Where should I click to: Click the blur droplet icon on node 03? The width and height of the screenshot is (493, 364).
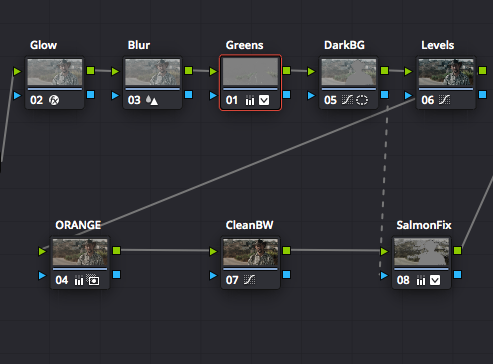tap(152, 100)
